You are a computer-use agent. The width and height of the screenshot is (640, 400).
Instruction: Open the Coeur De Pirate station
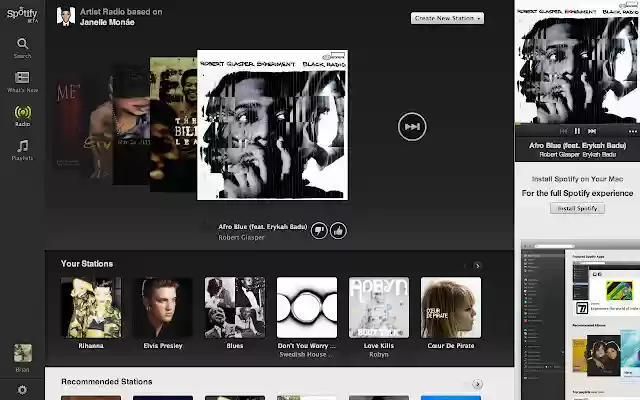click(451, 308)
